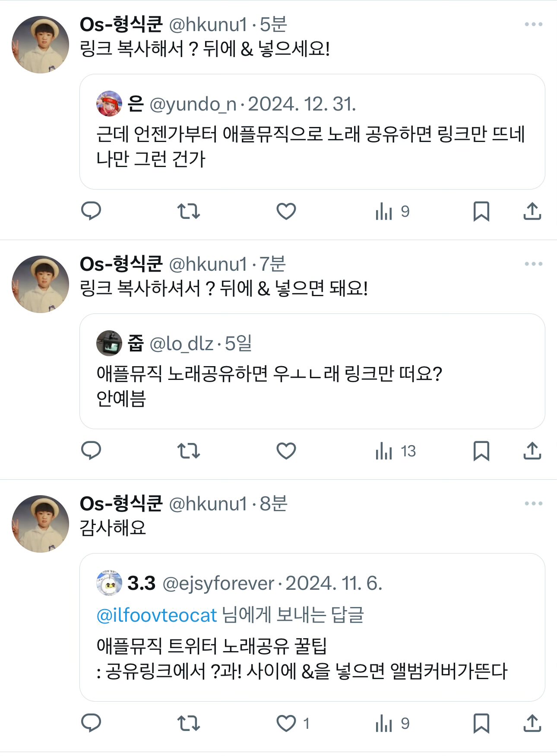
Task: Retweet the tweet quoting @lo_dlz
Action: click(189, 451)
